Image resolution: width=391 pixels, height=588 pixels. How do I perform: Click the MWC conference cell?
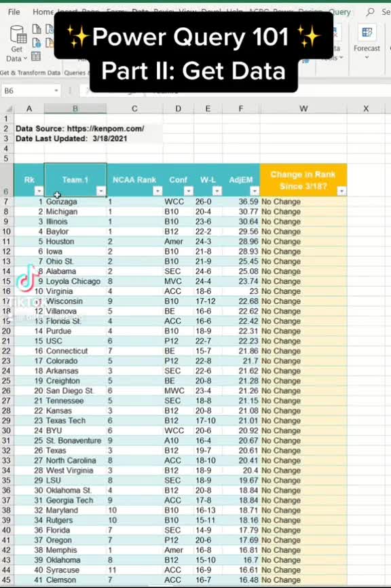(178, 390)
